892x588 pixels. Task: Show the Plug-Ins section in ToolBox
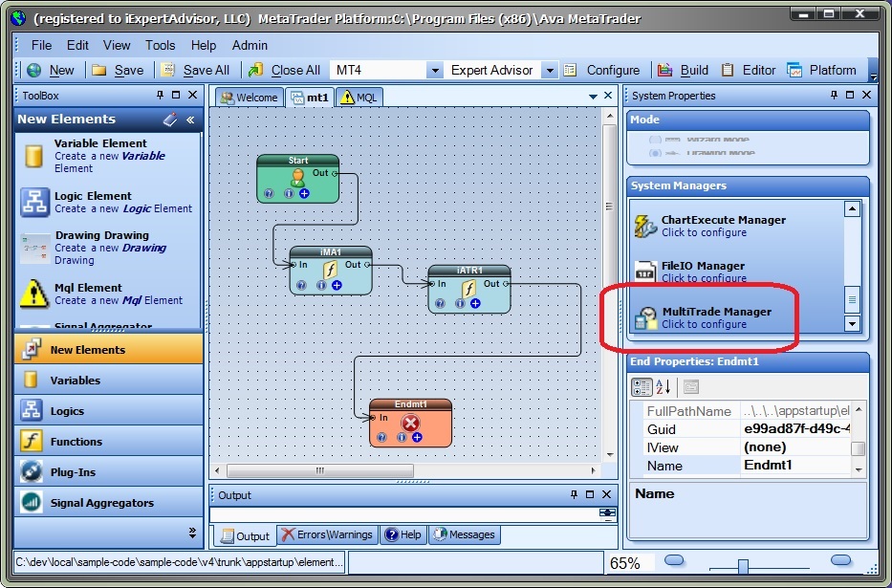pos(108,472)
